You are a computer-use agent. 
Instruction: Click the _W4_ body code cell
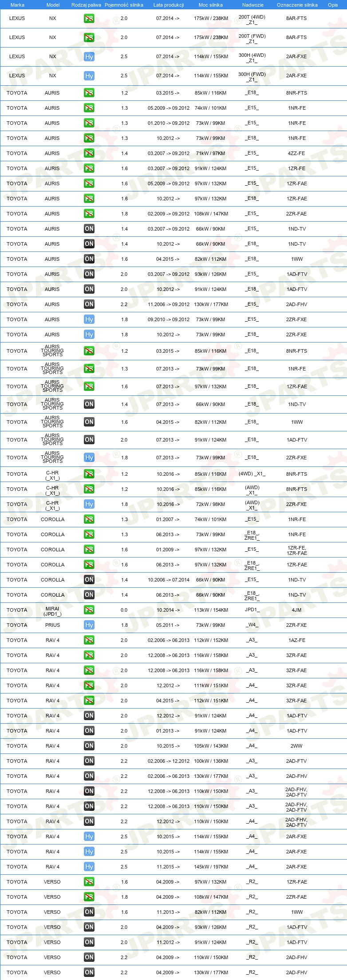[252, 625]
